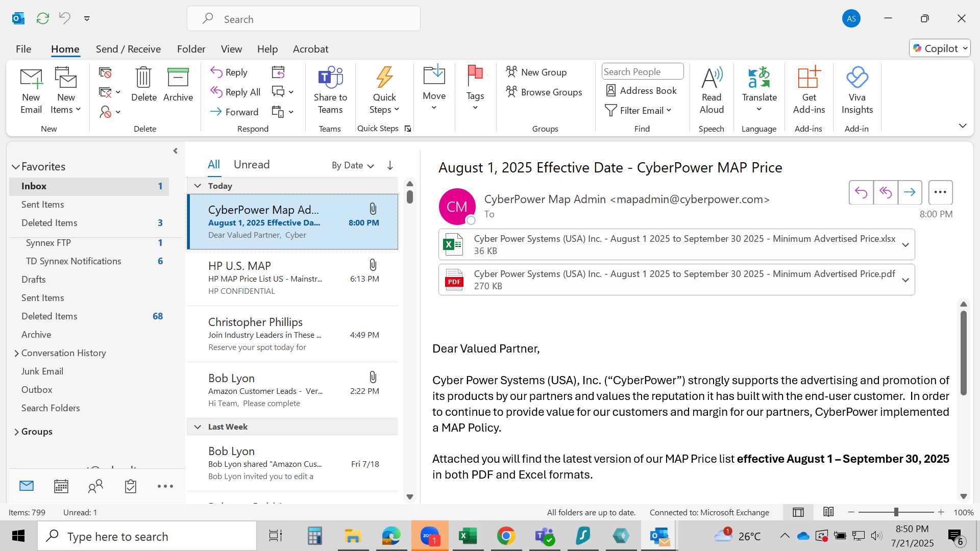
Task: Click the zoom slider handle in status bar
Action: 896,512
